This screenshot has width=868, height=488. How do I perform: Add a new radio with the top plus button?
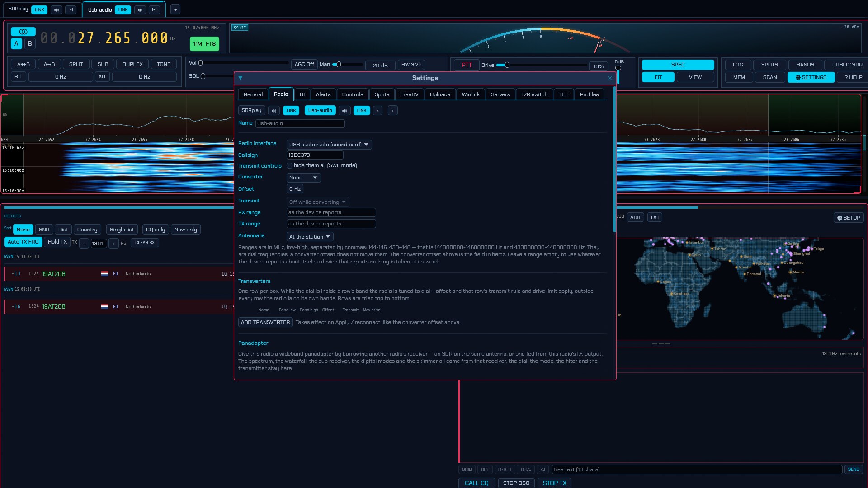click(x=175, y=9)
